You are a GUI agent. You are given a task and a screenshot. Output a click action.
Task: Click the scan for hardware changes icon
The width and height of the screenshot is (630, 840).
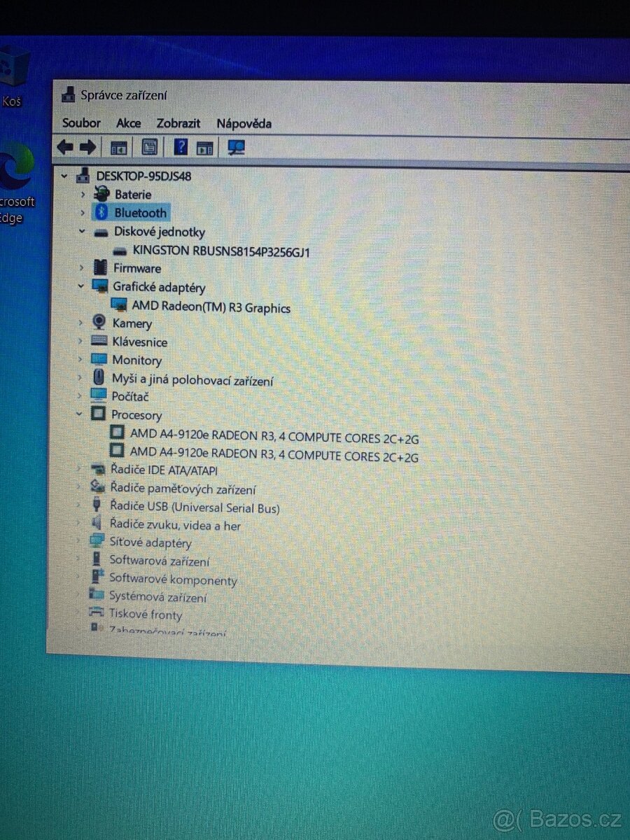(x=236, y=146)
